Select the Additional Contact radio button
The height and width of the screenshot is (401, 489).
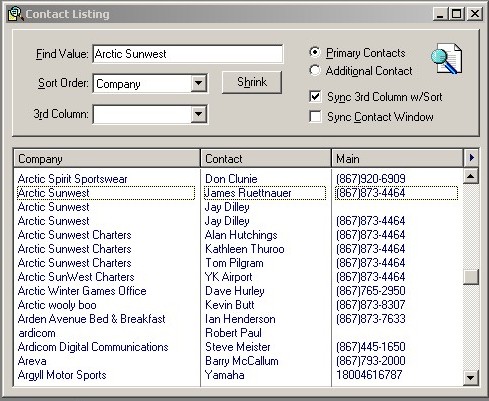pyautogui.click(x=315, y=70)
